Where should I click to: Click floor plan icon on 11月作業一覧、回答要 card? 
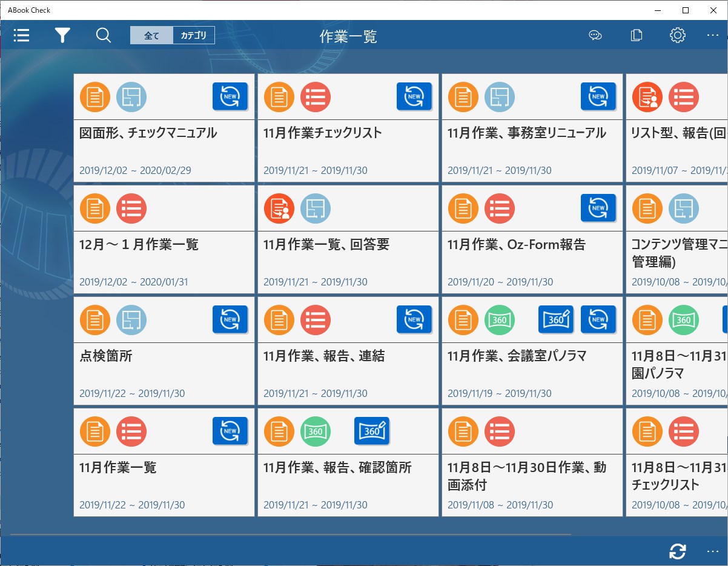click(316, 208)
